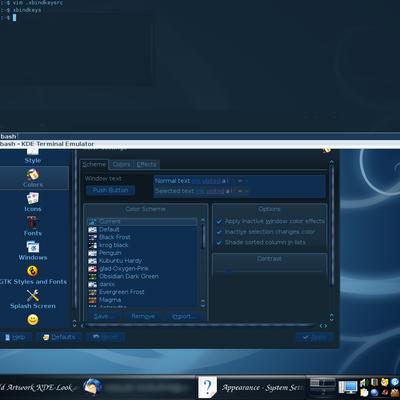Open the Icons settings category
The image size is (400, 400).
click(33, 202)
